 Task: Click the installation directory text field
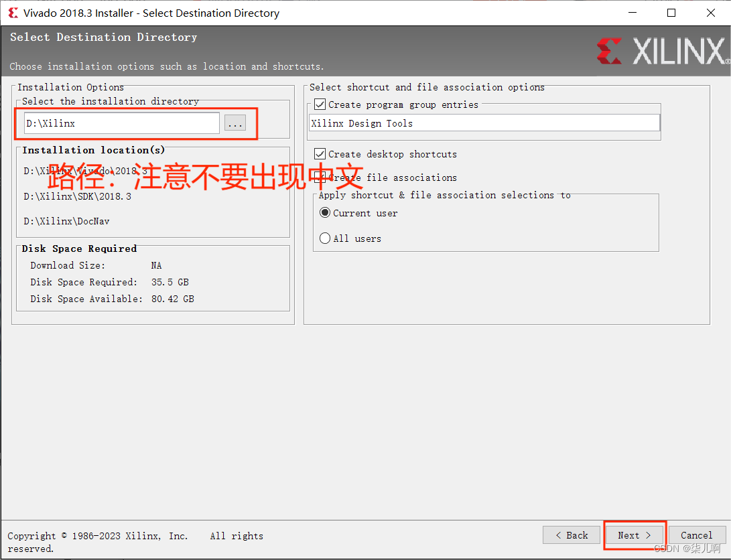[122, 123]
